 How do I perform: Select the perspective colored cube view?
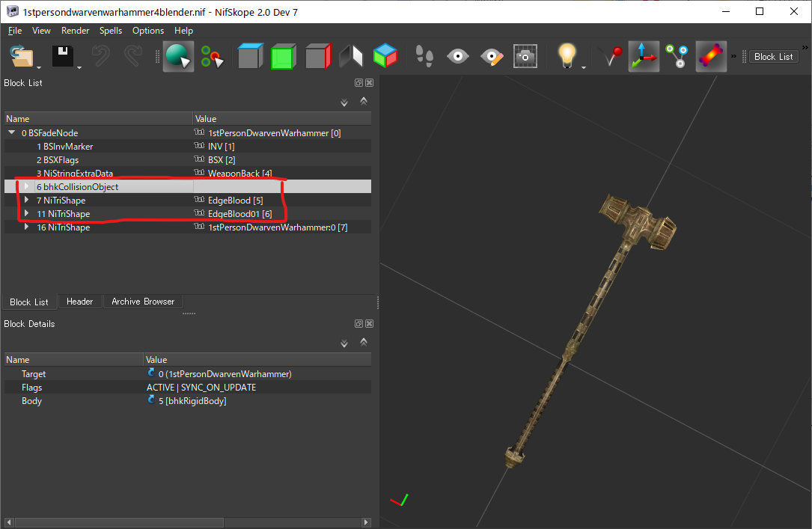pyautogui.click(x=385, y=56)
